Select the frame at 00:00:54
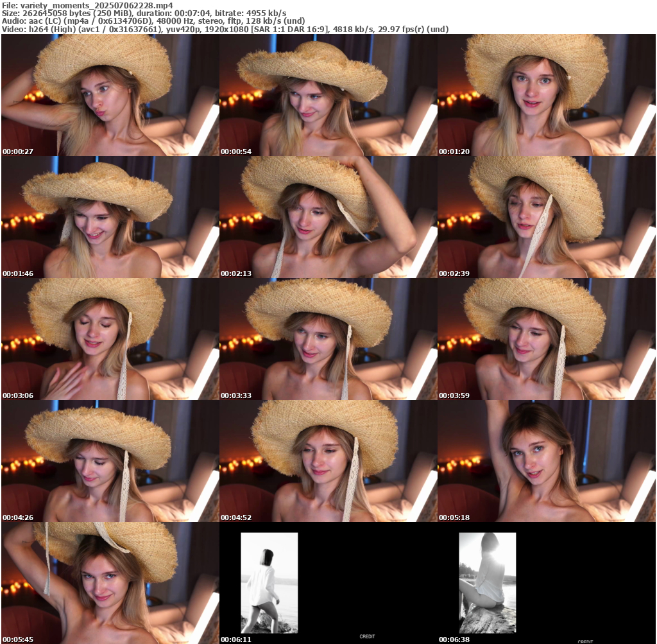 [x=328, y=95]
